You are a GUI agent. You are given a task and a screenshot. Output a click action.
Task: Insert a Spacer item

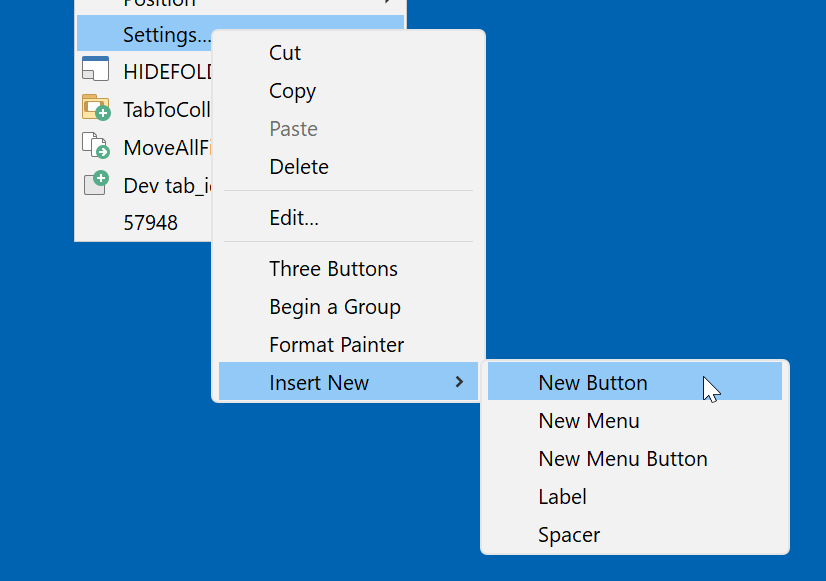[569, 535]
